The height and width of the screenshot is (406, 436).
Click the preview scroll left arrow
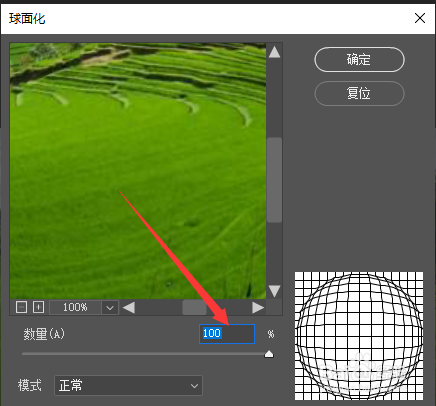pyautogui.click(x=129, y=307)
